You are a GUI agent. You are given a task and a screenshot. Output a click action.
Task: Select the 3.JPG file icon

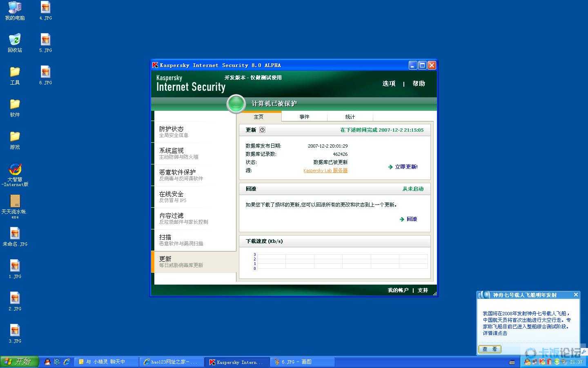pos(15,334)
